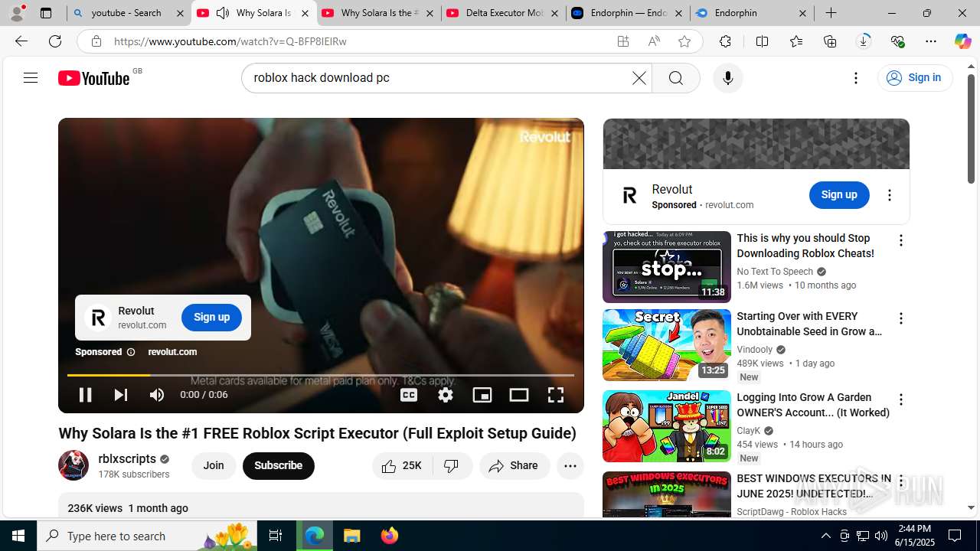Focus the address bar URL
The image size is (980, 551).
pyautogui.click(x=360, y=41)
